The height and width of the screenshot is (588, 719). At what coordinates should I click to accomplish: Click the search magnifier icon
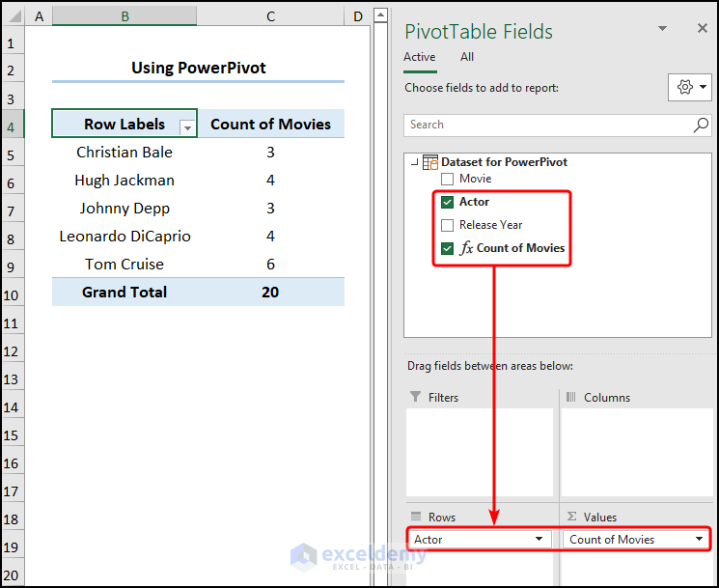(x=701, y=125)
